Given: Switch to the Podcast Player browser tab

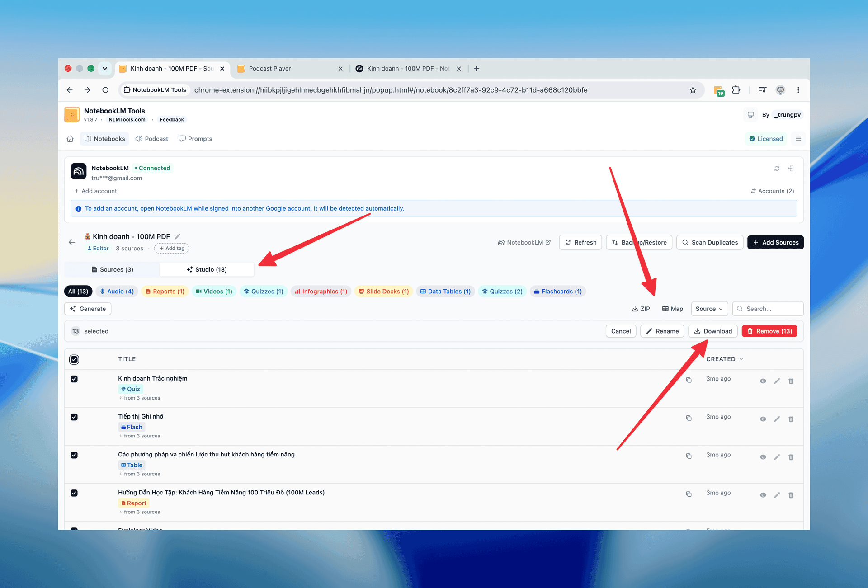Looking at the screenshot, I should (289, 69).
